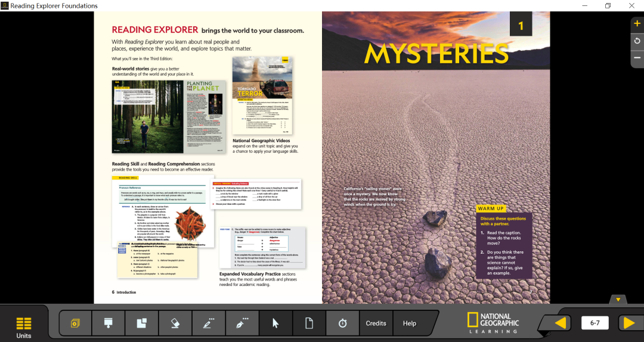Open the Units menu
Viewport: 644px width, 342px height.
point(23,327)
